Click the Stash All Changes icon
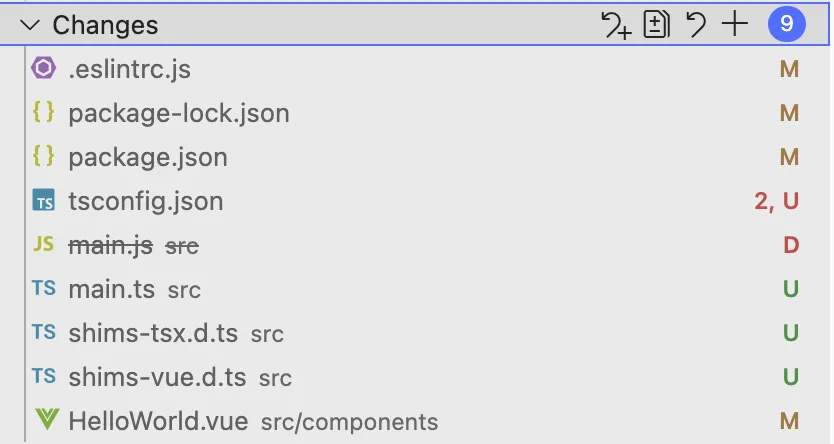 [616, 25]
